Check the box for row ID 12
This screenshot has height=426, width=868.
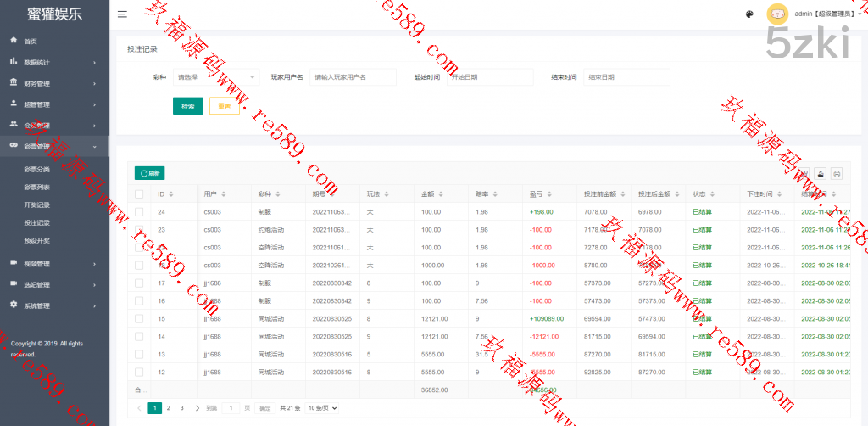coord(139,372)
